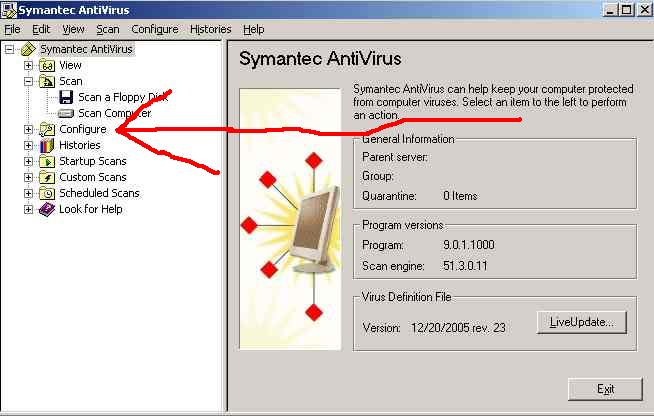Click the Startup Scans icon
The height and width of the screenshot is (416, 654).
[47, 161]
